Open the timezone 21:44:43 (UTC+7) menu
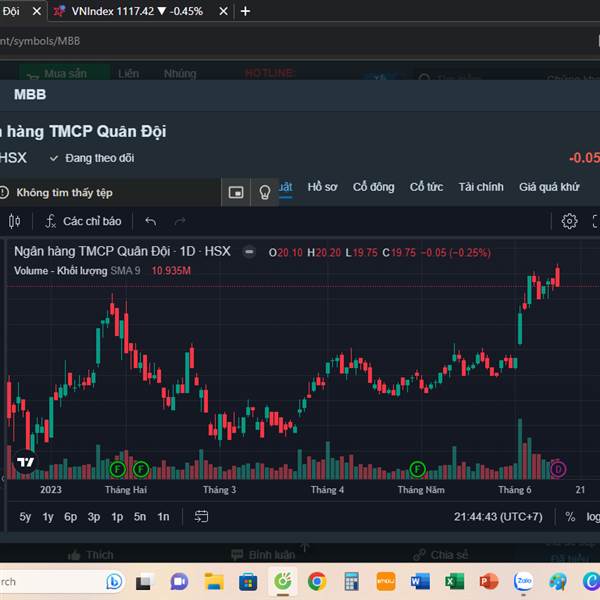The height and width of the screenshot is (600, 600). [498, 517]
